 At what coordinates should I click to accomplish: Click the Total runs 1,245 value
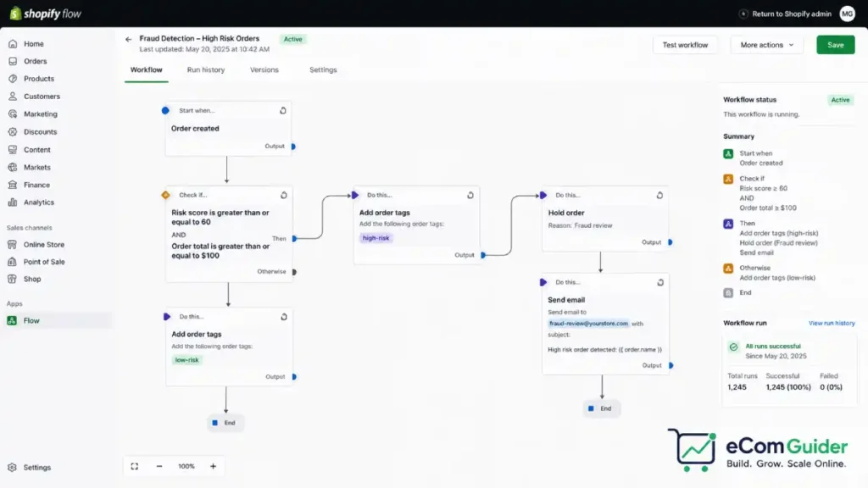[737, 387]
